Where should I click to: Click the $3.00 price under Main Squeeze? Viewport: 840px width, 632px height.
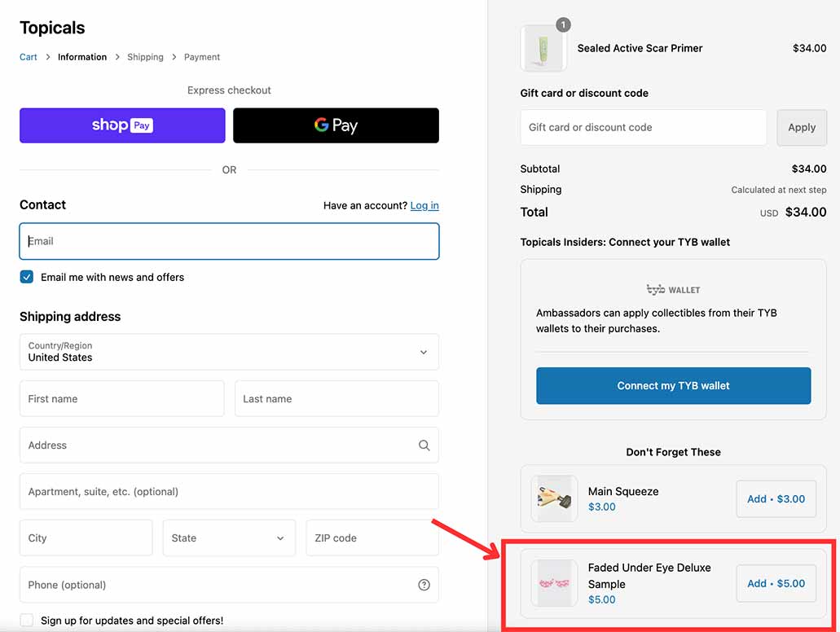coord(601,507)
